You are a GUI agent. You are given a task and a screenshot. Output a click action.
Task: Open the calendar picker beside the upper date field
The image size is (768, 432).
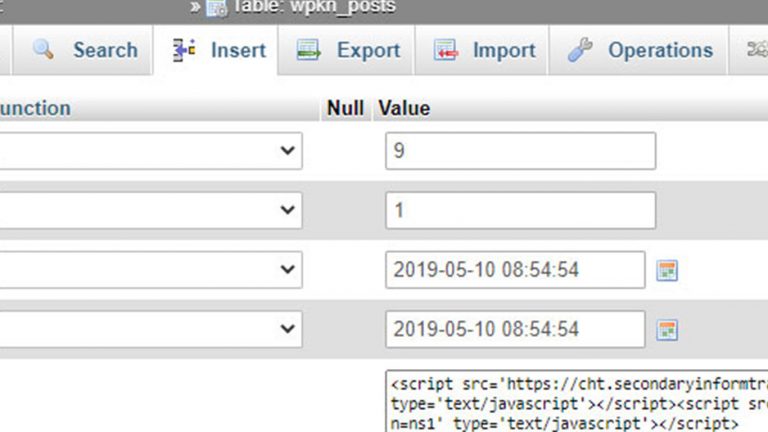pos(667,270)
